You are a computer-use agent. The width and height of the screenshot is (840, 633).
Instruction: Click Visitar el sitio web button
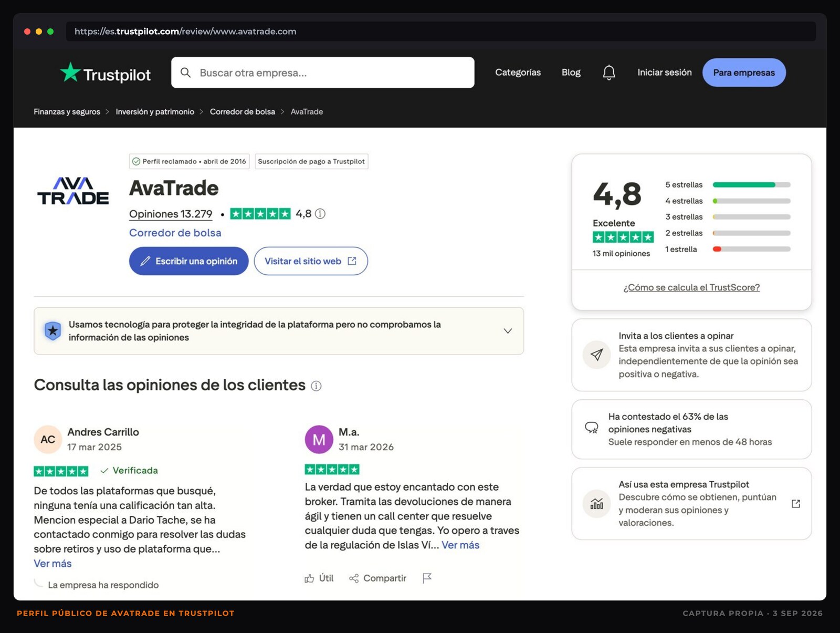tap(310, 261)
